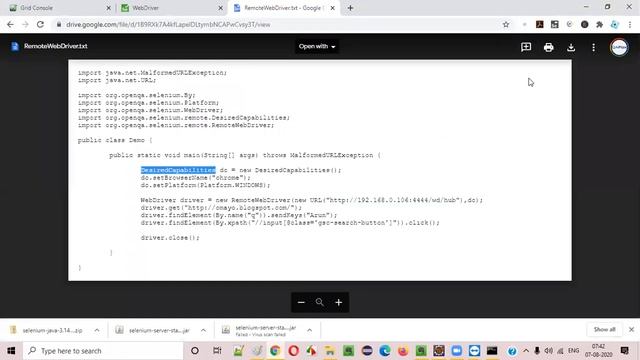Bookmark this page with star icon
640x360 pixels.
click(x=506, y=24)
